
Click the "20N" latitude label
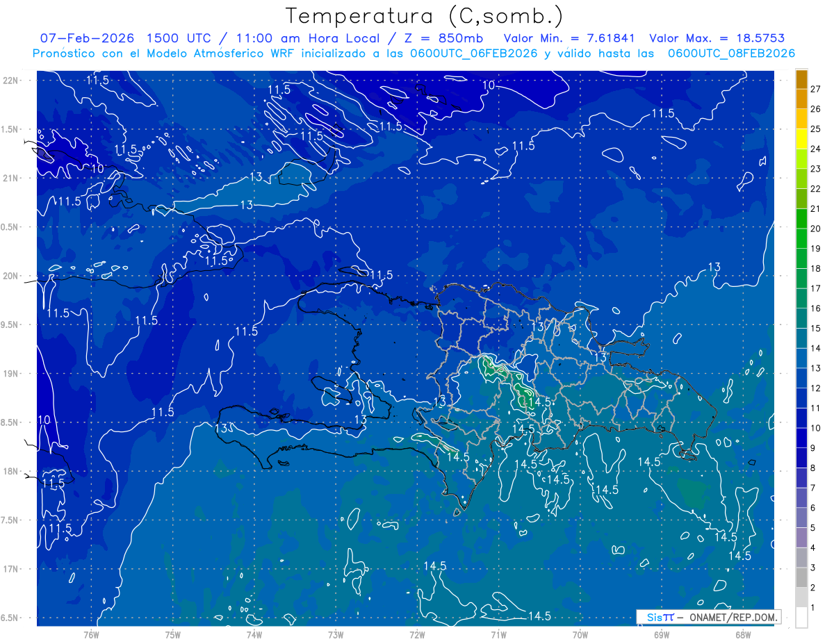pos(12,276)
